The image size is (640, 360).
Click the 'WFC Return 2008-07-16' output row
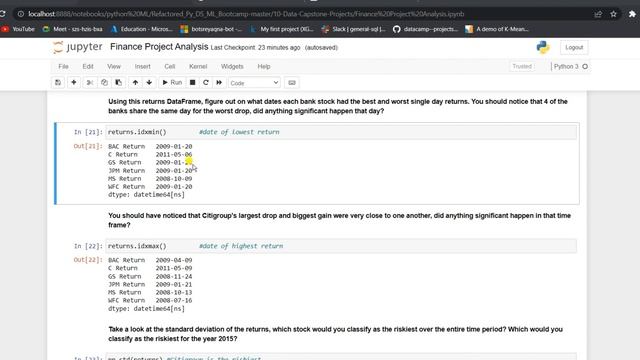tap(150, 300)
